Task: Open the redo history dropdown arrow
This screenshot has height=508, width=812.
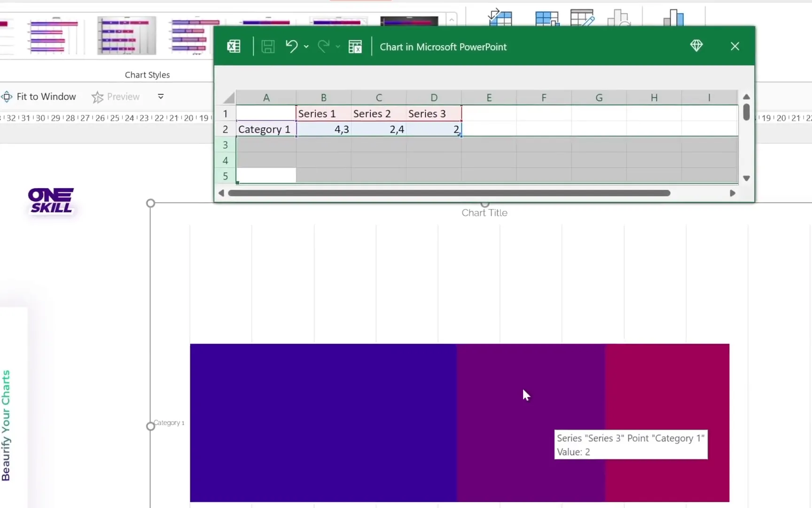Action: pos(338,47)
